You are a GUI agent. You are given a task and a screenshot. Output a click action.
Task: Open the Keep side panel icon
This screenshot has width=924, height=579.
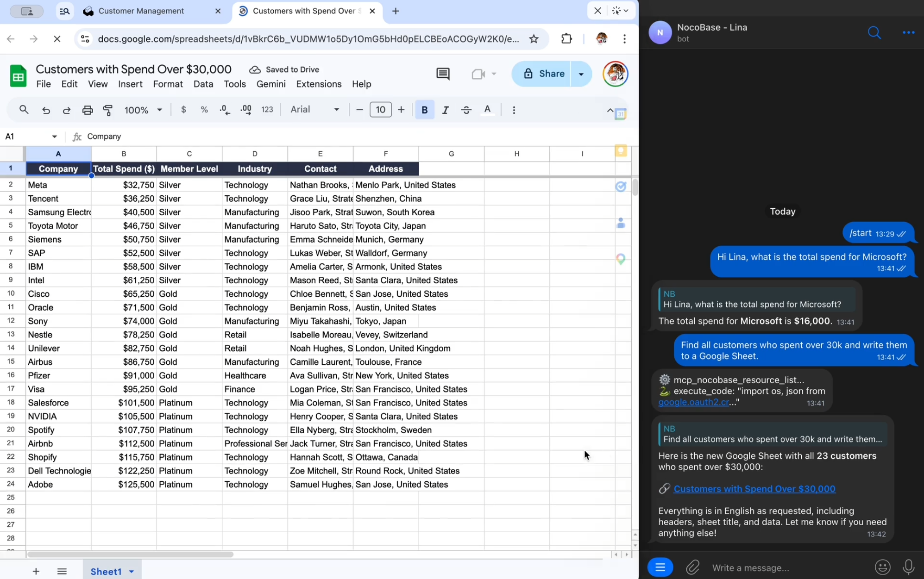(621, 151)
